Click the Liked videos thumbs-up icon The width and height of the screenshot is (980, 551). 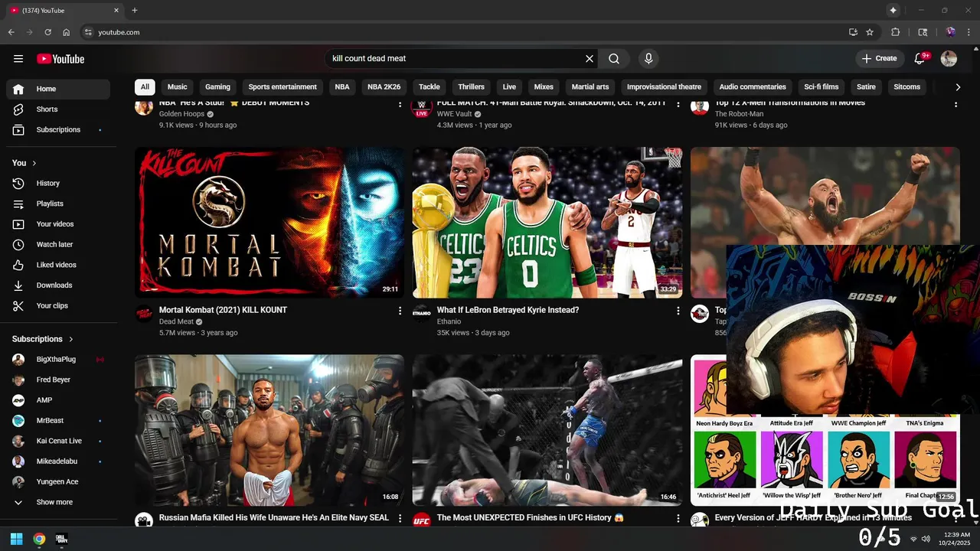(19, 265)
